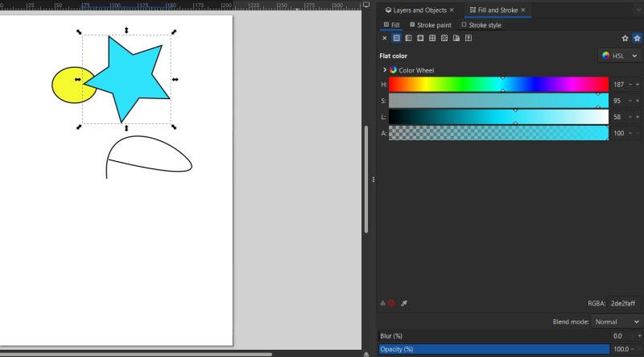This screenshot has width=644, height=357.
Task: Choose the Radial gradient fill icon
Action: pos(420,38)
